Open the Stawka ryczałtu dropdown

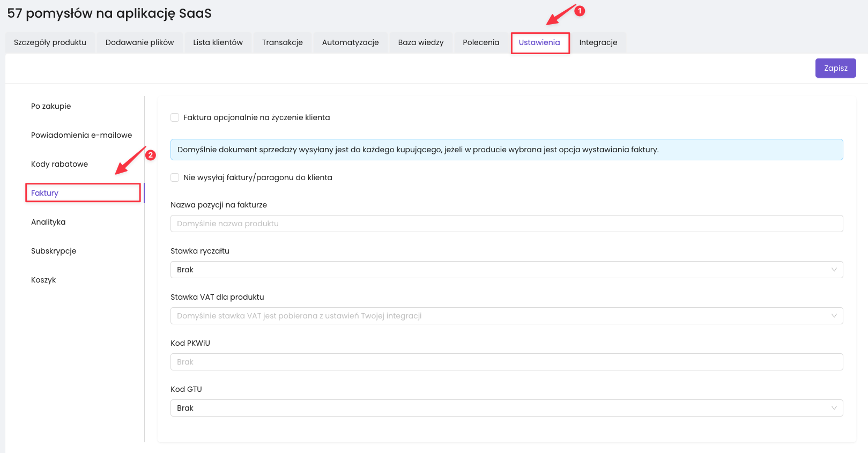[506, 270]
